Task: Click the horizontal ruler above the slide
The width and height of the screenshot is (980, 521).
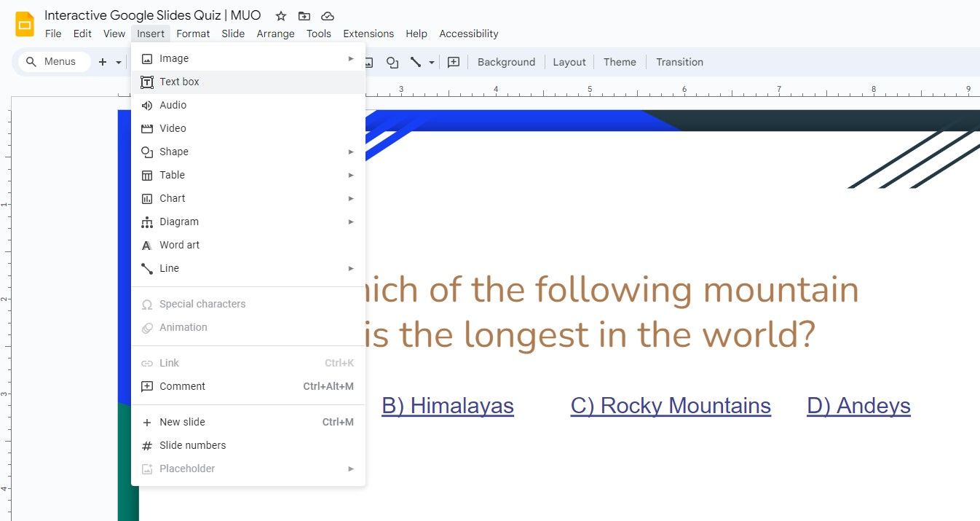Action: click(x=672, y=90)
